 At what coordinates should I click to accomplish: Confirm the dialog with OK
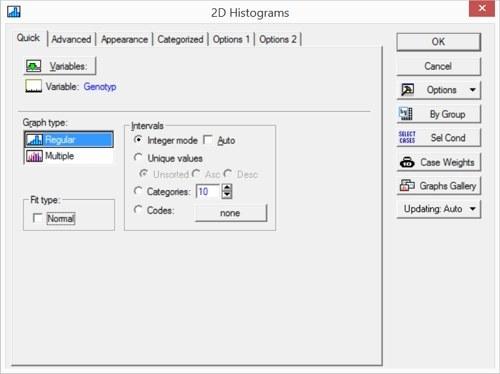[x=438, y=42]
